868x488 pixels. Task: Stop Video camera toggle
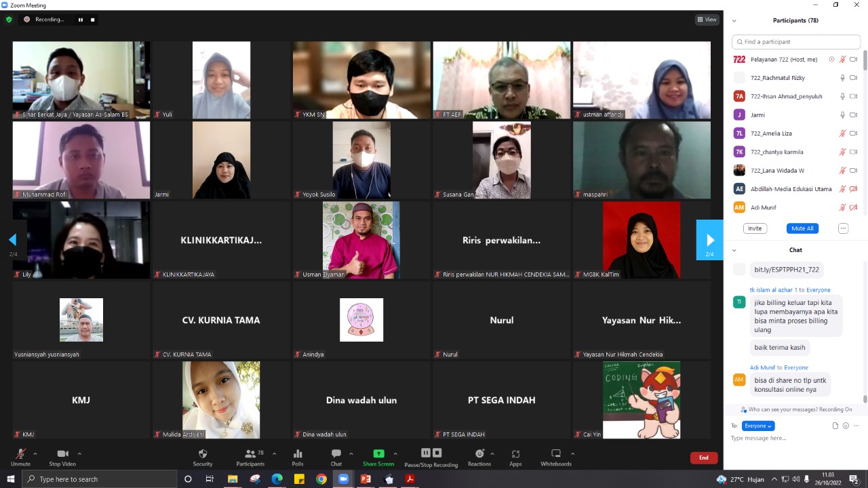coord(62,454)
